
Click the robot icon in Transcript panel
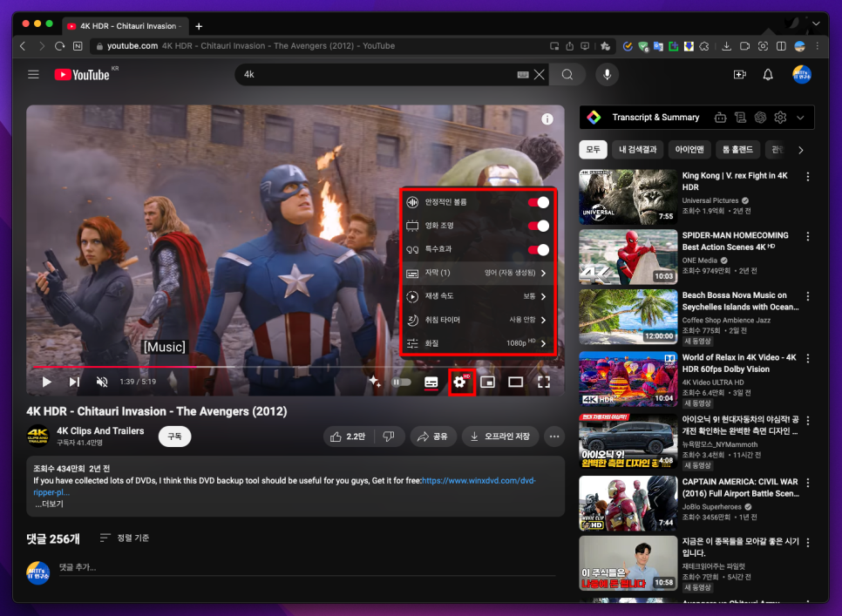click(720, 118)
